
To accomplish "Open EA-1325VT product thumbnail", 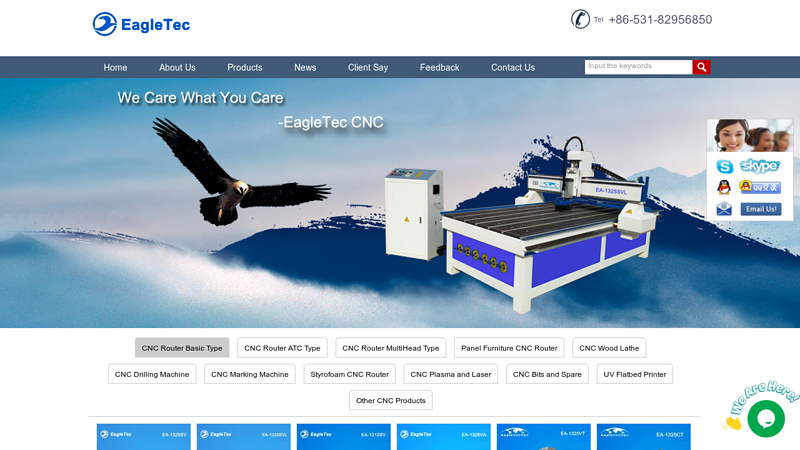I will point(544,437).
